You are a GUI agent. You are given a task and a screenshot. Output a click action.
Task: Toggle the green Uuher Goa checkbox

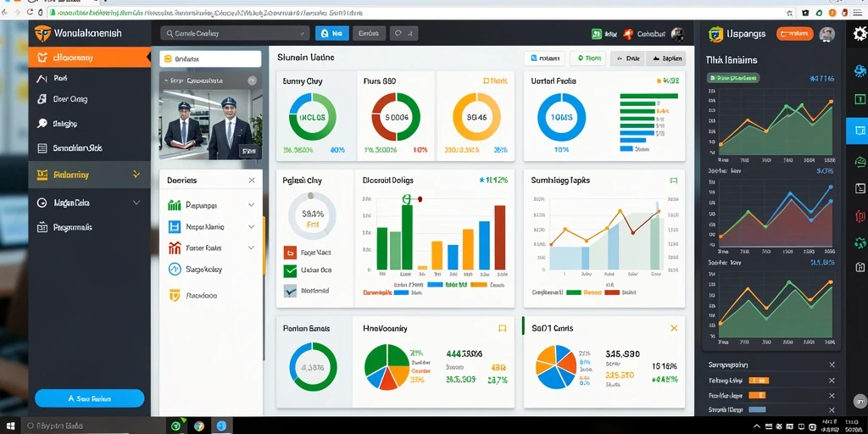290,270
